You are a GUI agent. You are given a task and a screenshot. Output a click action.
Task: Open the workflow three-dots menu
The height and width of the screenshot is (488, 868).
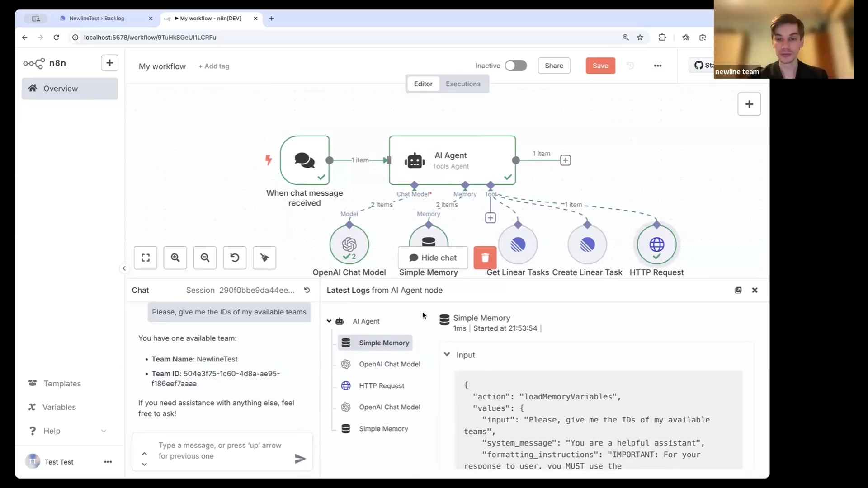tap(658, 66)
